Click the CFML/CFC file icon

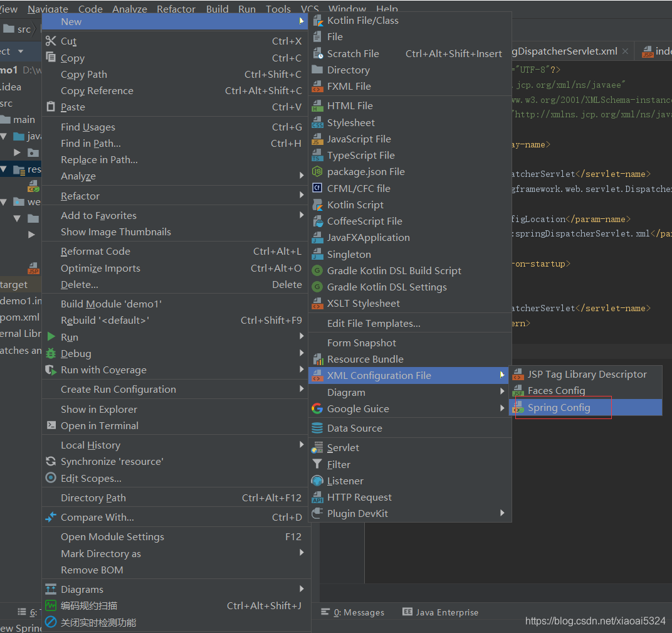318,188
